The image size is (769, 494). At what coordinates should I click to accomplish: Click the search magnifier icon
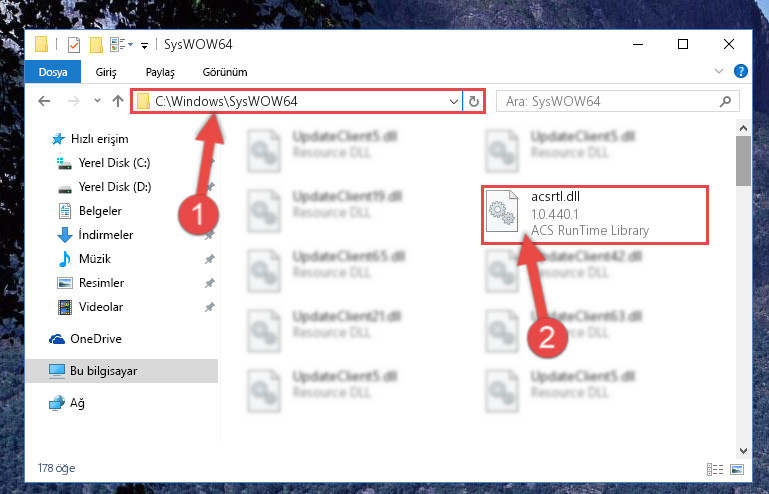point(725,102)
